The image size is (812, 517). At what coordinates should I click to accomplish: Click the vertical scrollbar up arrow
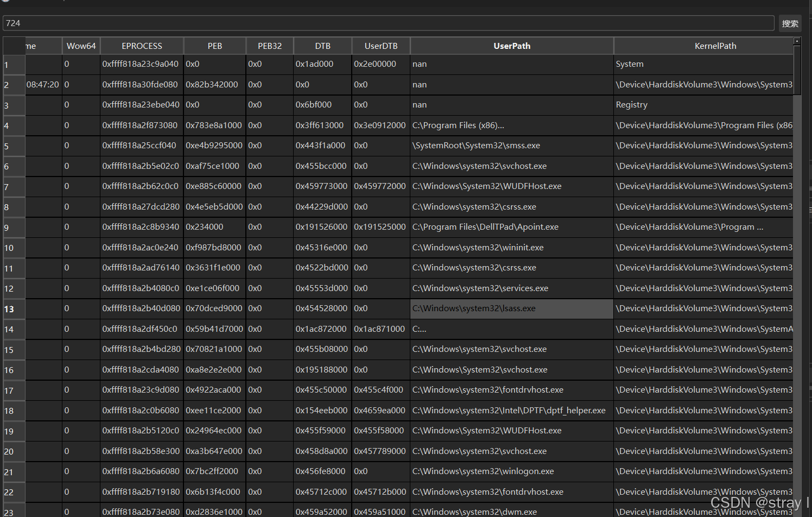pyautogui.click(x=797, y=41)
